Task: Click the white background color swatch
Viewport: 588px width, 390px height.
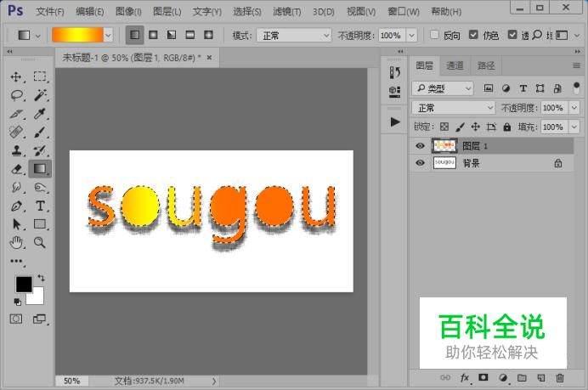Action: click(36, 297)
